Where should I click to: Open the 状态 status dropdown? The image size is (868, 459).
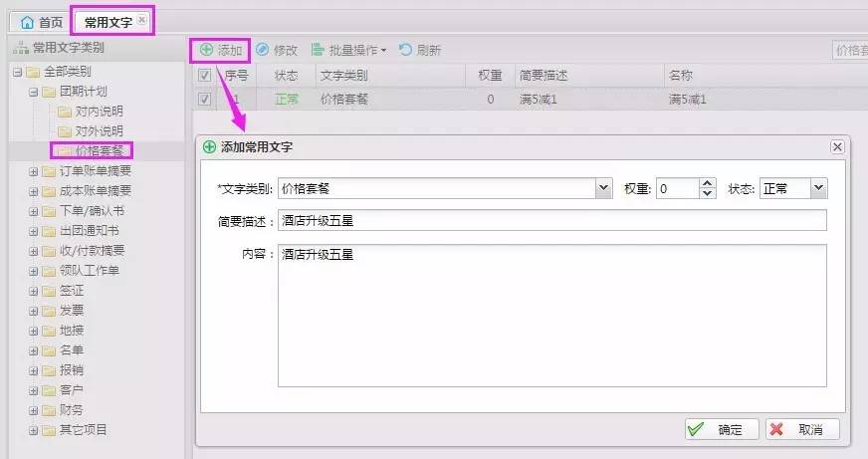point(818,188)
